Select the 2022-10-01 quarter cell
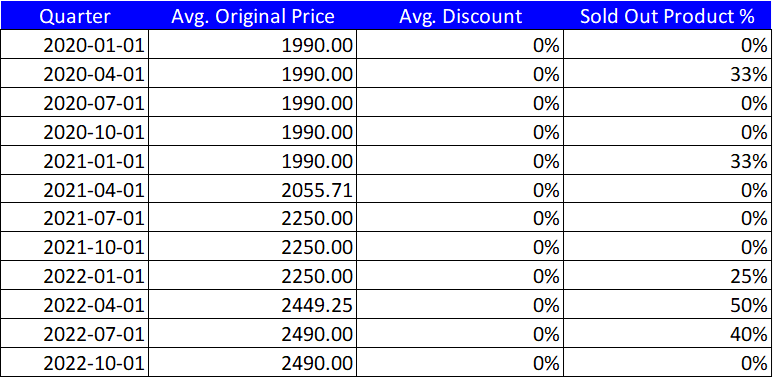 click(74, 363)
